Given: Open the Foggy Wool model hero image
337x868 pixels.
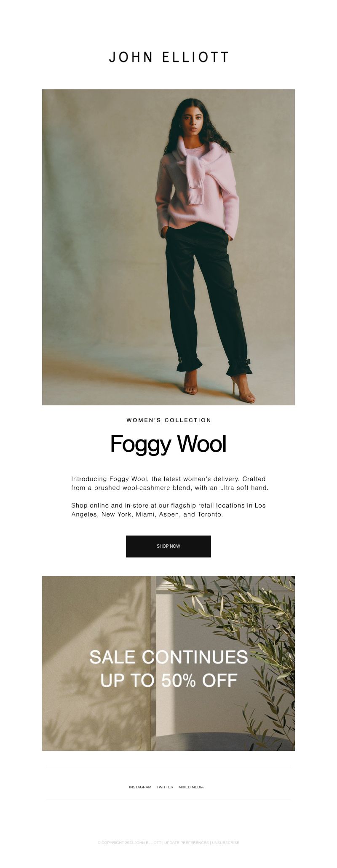Looking at the screenshot, I should pos(168,247).
